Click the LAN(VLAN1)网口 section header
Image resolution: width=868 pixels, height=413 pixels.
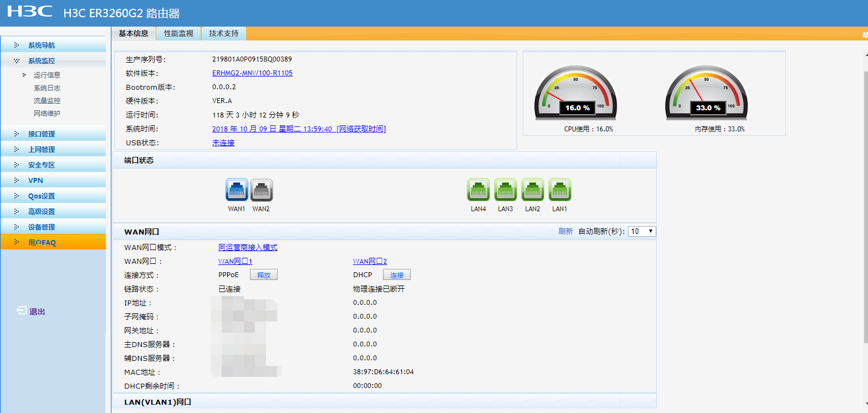[385, 401]
